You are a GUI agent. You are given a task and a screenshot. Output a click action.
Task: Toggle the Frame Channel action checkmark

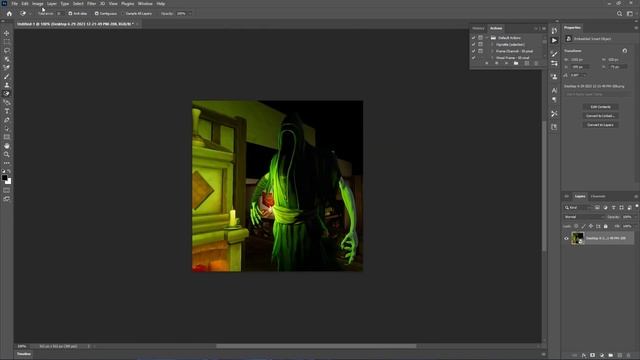[x=473, y=51]
